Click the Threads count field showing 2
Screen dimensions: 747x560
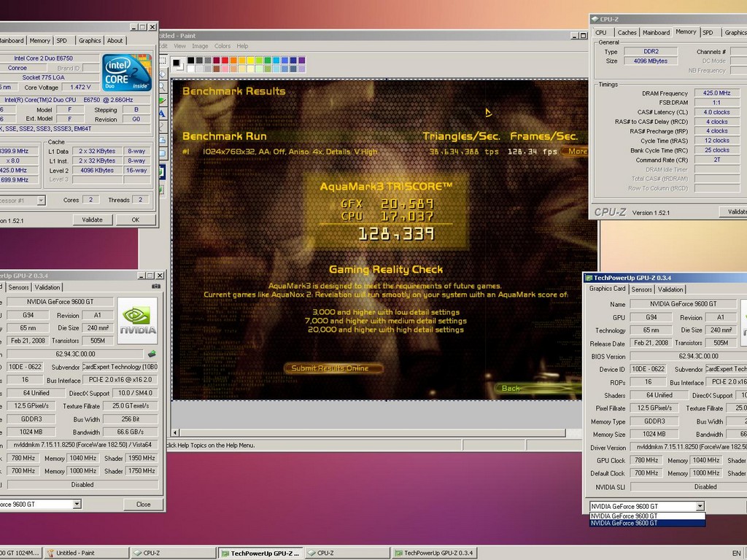141,200
